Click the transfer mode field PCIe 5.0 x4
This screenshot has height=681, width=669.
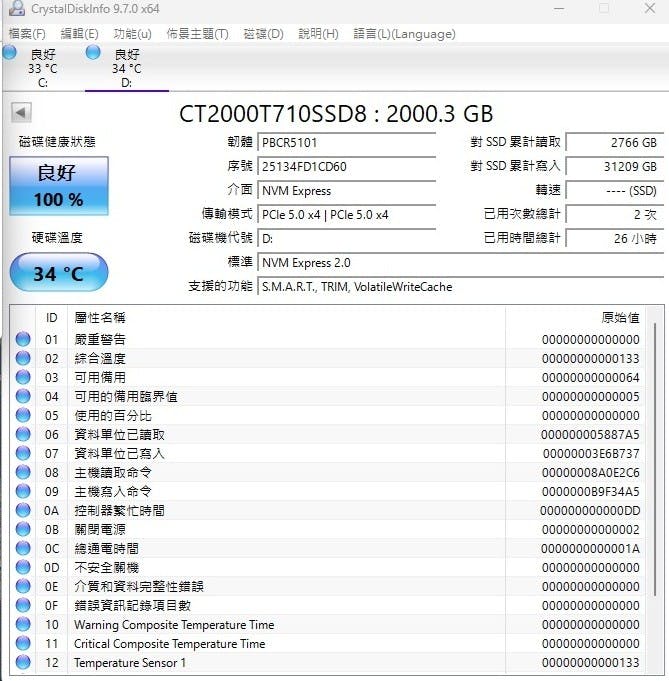tap(347, 215)
